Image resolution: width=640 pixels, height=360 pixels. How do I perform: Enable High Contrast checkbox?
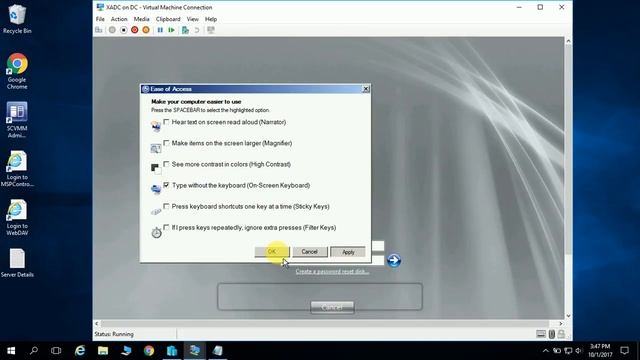(166, 164)
